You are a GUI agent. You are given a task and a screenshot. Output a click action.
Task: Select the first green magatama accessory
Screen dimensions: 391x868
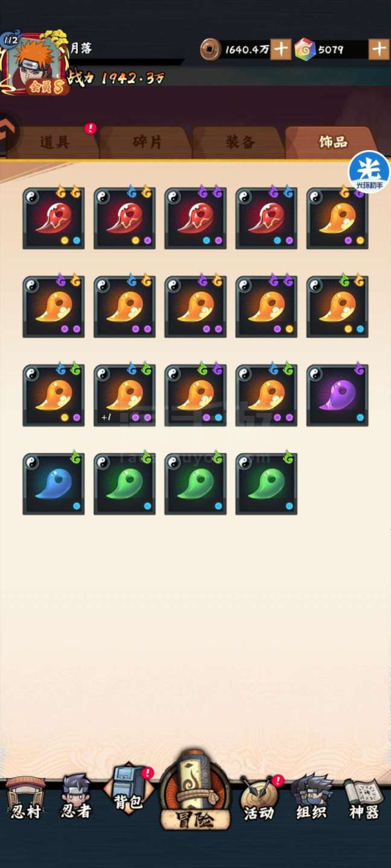click(124, 484)
